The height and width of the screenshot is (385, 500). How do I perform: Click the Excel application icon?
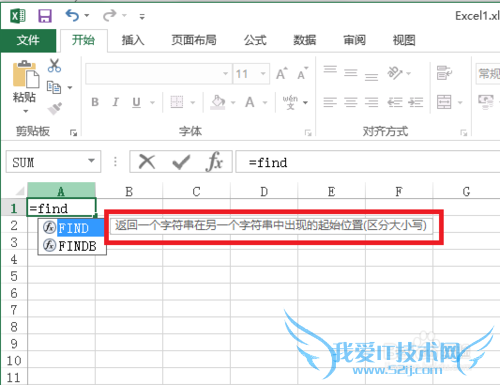click(x=18, y=16)
